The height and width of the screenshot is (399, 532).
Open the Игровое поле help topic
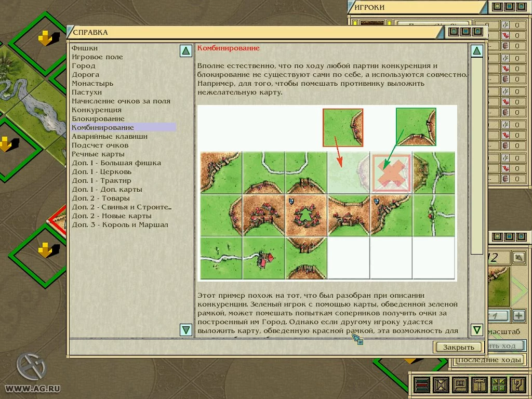[97, 57]
